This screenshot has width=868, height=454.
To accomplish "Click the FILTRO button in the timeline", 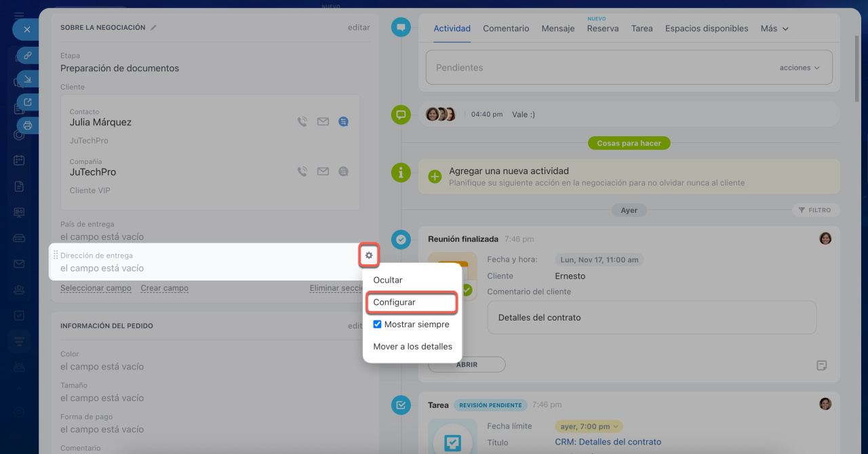I will (815, 210).
